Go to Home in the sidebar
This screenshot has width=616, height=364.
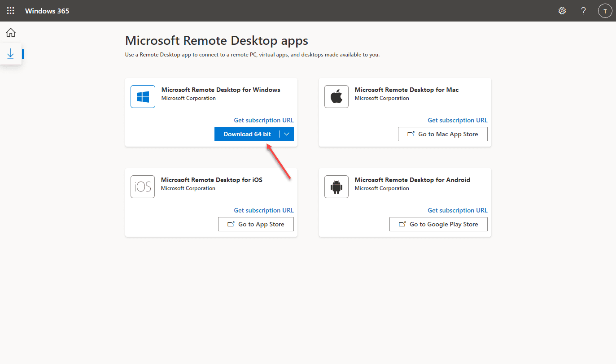point(11,33)
